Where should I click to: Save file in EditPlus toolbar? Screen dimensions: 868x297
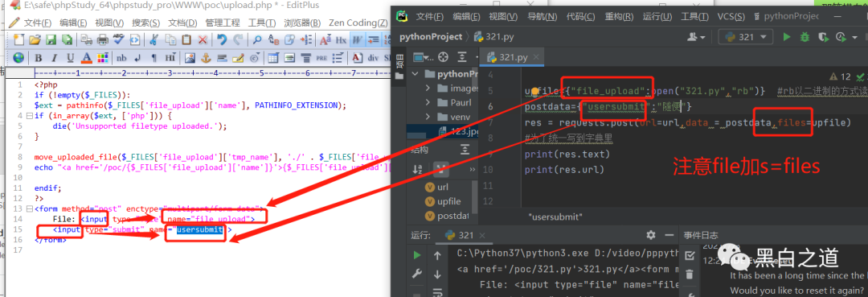click(51, 39)
